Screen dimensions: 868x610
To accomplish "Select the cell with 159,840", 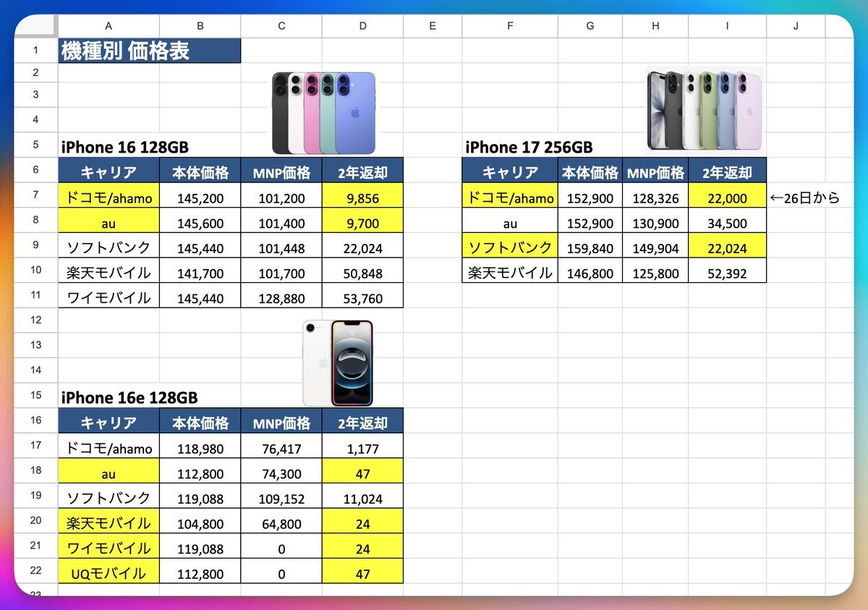I will click(x=590, y=245).
